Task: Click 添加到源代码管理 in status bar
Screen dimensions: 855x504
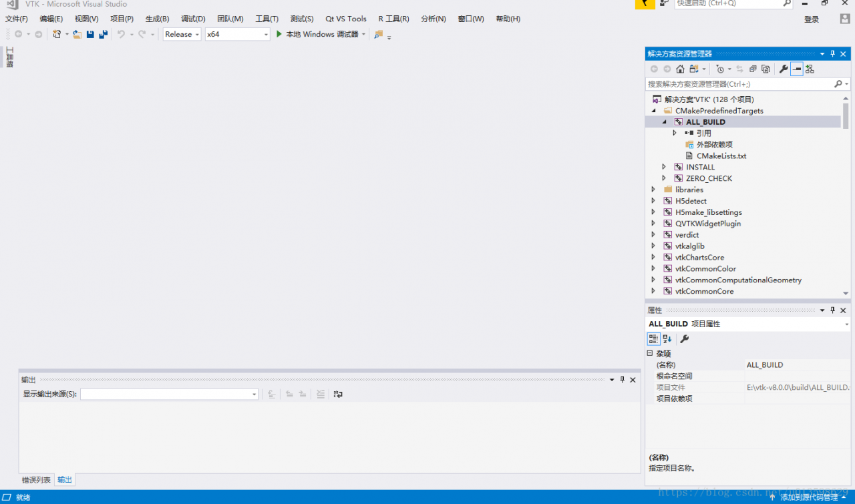Action: tap(808, 497)
